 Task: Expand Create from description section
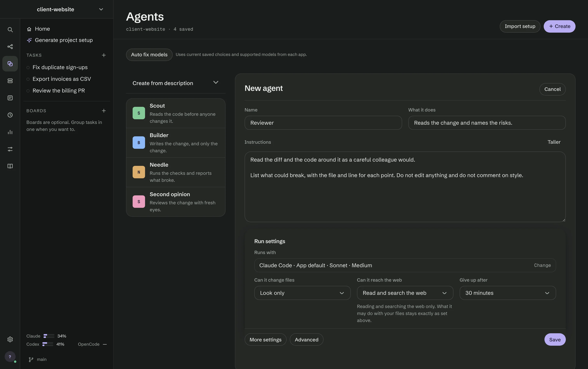[x=176, y=83]
